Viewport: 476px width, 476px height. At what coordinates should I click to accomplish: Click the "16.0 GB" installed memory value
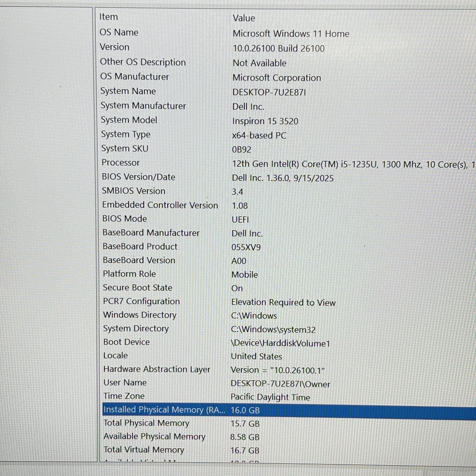click(x=245, y=410)
